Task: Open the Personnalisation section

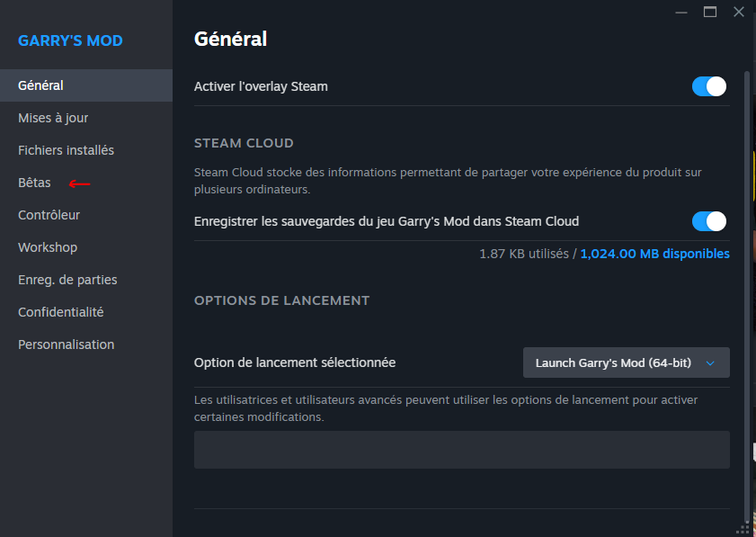Action: tap(66, 345)
